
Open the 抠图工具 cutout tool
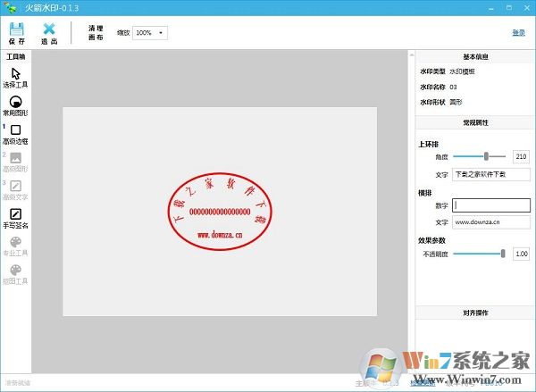tap(15, 275)
